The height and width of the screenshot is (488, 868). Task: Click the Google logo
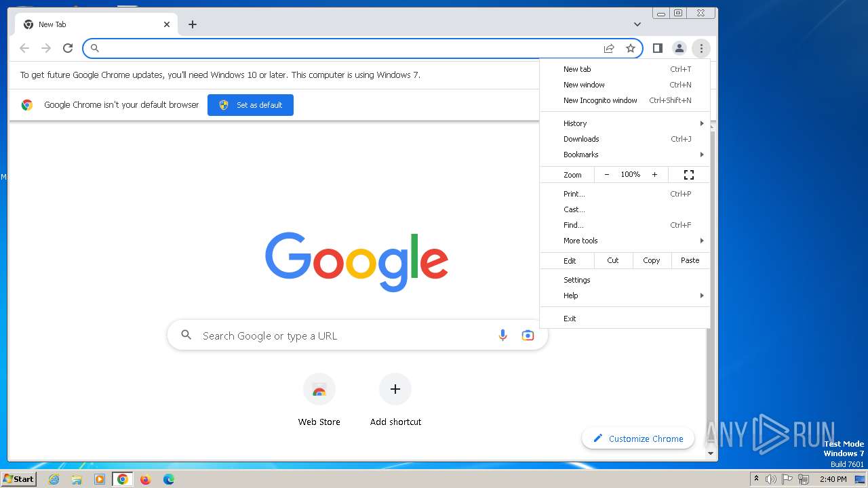pyautogui.click(x=357, y=262)
